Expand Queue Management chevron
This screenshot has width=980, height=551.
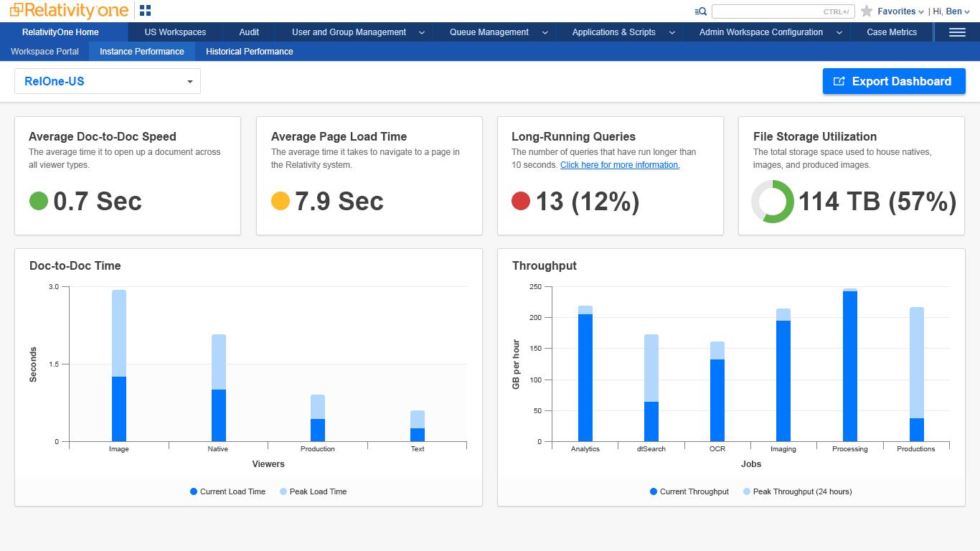point(545,32)
